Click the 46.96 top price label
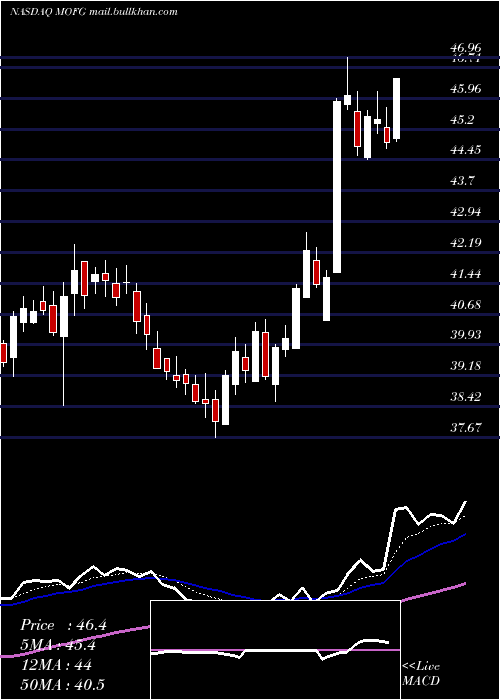Viewport: 500px width, 700px height. click(x=466, y=47)
